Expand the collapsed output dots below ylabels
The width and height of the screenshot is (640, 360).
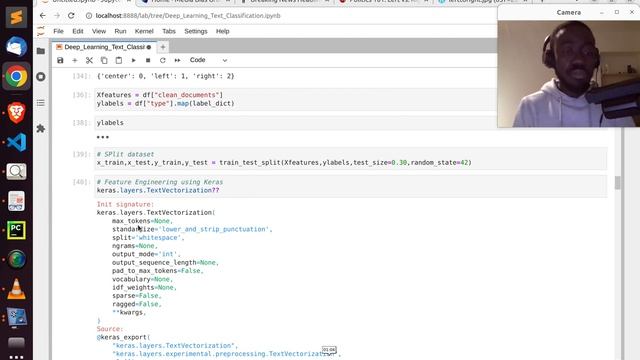(102, 137)
